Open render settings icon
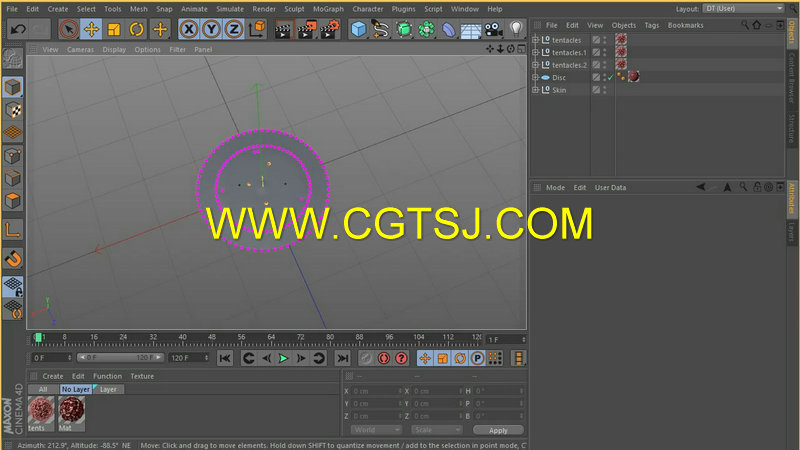Screen dimensions: 800x450 330,29
